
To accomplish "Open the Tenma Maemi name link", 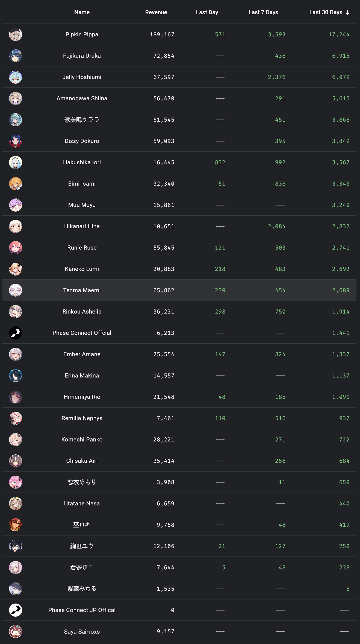I will pos(82,290).
